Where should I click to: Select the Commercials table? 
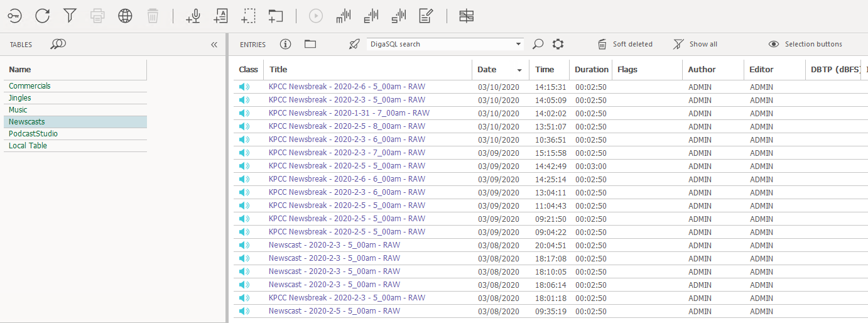pos(30,86)
